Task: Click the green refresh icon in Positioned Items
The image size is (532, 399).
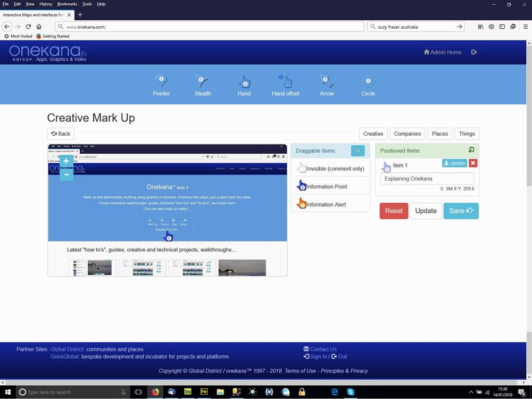Action: 471,149
